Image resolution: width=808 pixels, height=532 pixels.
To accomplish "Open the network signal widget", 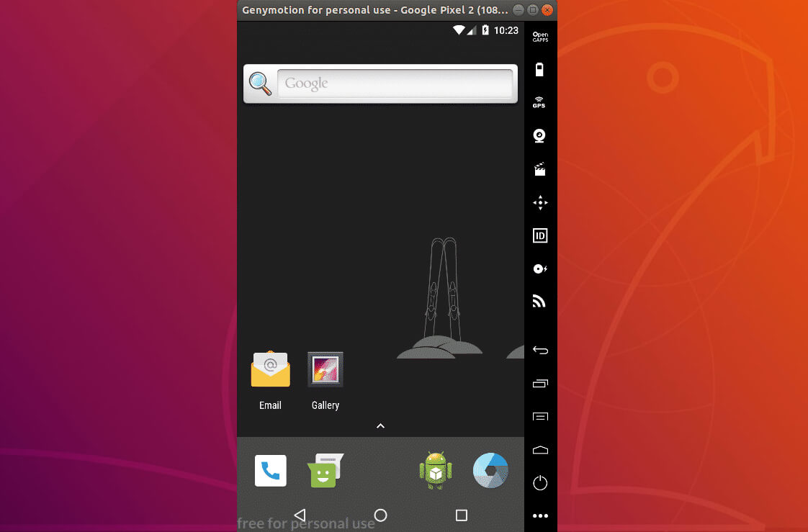I will click(x=539, y=302).
